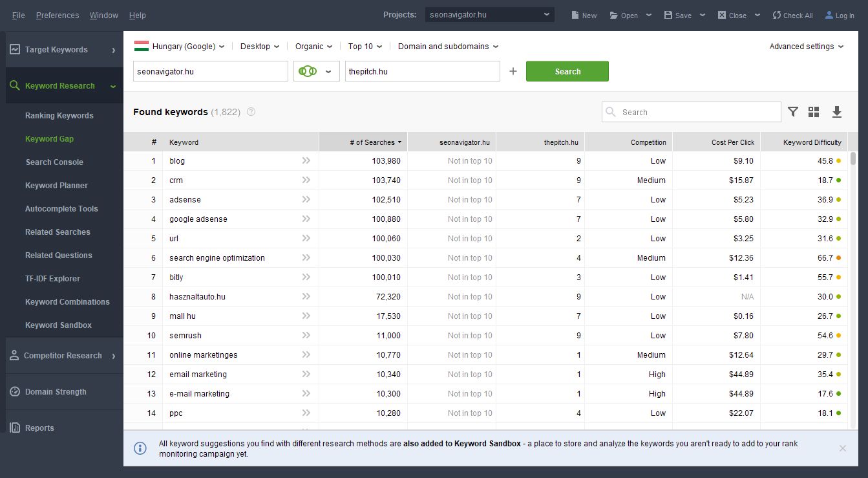Click double-arrow icon in semrush row
The height and width of the screenshot is (478, 868).
pyautogui.click(x=306, y=335)
